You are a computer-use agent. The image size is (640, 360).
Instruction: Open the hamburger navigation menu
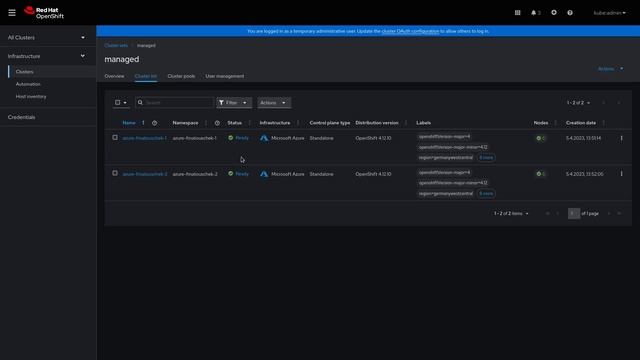tap(12, 13)
